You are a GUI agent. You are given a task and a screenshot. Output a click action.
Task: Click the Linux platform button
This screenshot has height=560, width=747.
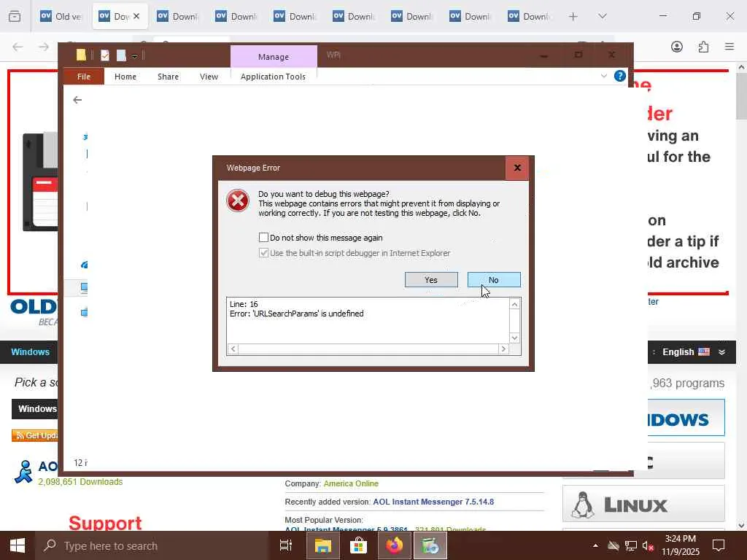(643, 504)
